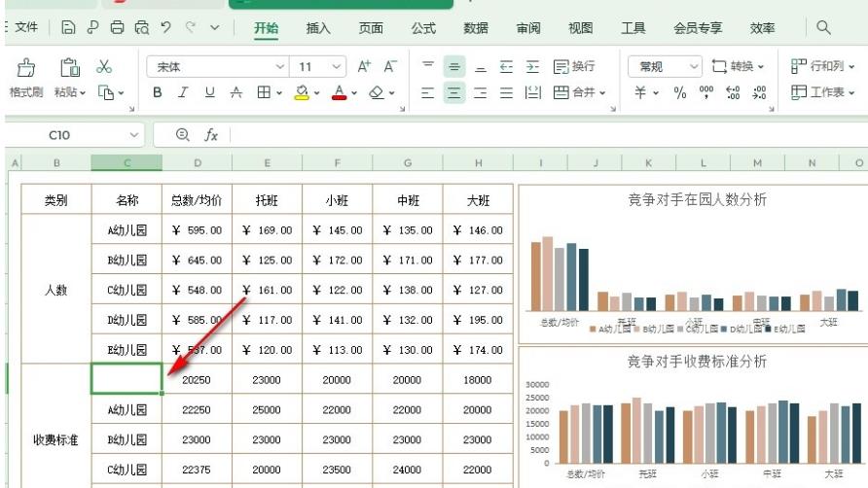Click the Distributed alignment icon
This screenshot has width=868, height=488.
(x=532, y=92)
